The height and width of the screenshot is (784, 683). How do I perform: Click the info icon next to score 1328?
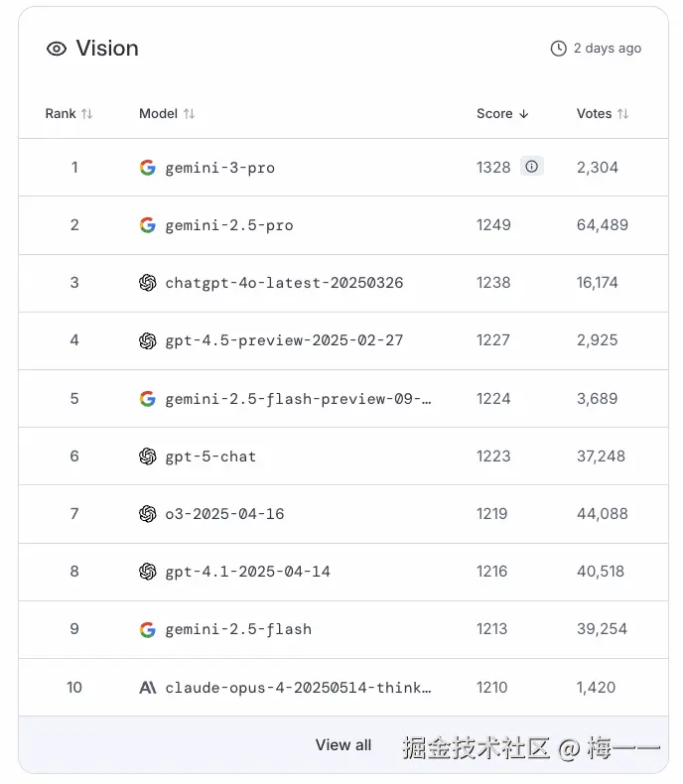(532, 167)
